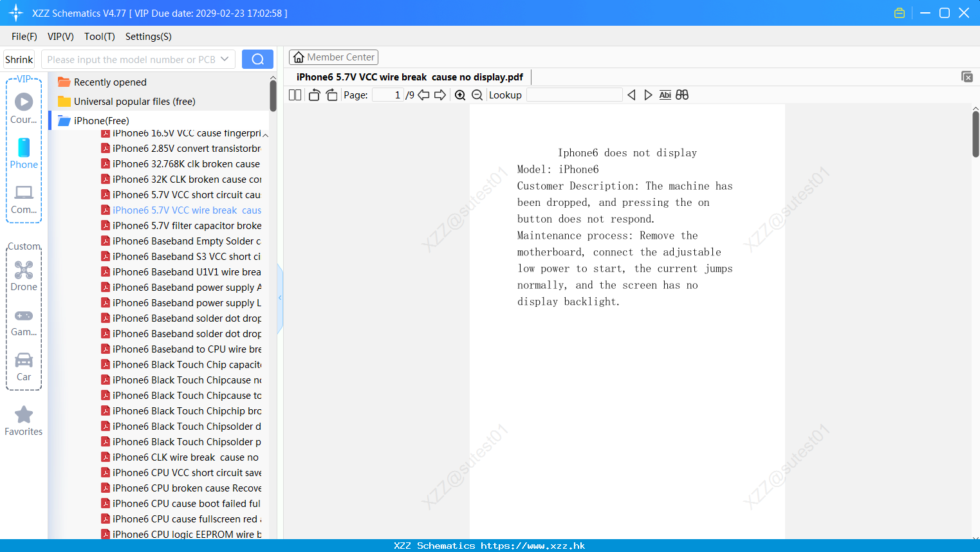Open iPhone6 CPU VCC short circuit file
Screen dimensions: 980x552
point(181,473)
